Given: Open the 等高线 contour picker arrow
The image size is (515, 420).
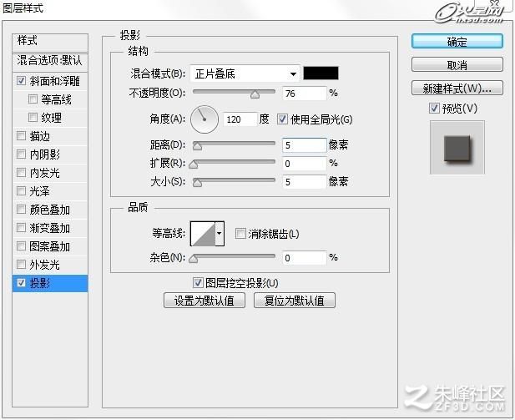Looking at the screenshot, I should (220, 234).
